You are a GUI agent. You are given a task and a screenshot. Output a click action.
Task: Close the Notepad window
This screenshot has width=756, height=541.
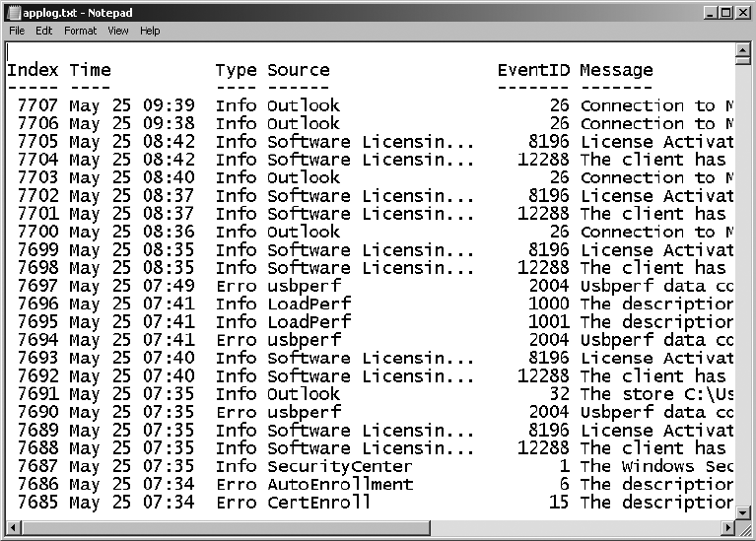[x=742, y=12]
